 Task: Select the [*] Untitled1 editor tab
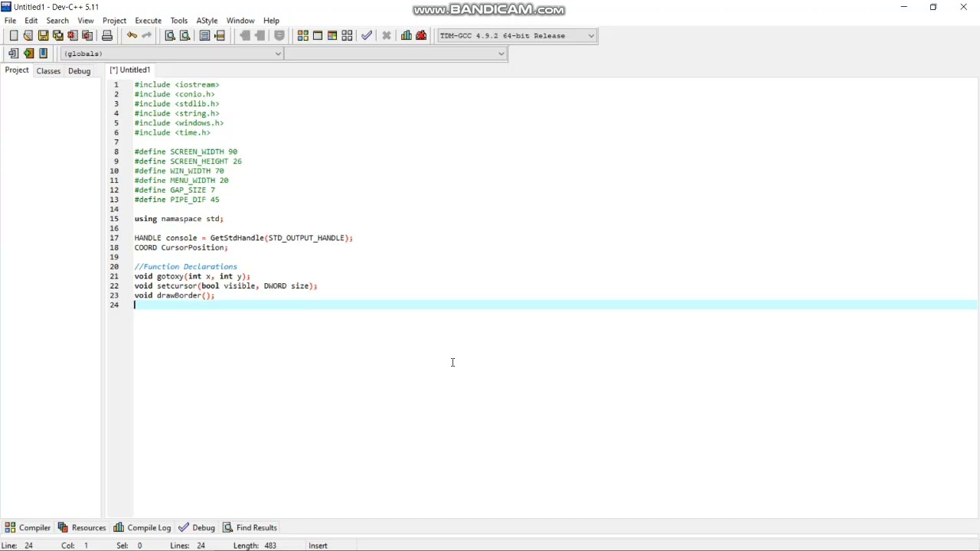[x=130, y=70]
